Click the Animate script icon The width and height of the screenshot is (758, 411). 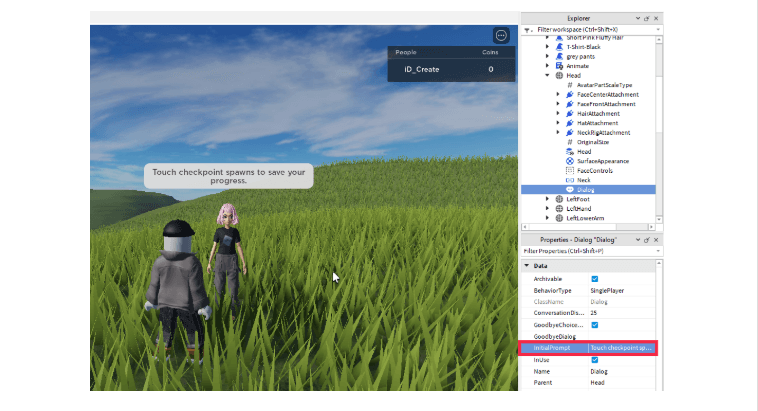[x=559, y=65]
